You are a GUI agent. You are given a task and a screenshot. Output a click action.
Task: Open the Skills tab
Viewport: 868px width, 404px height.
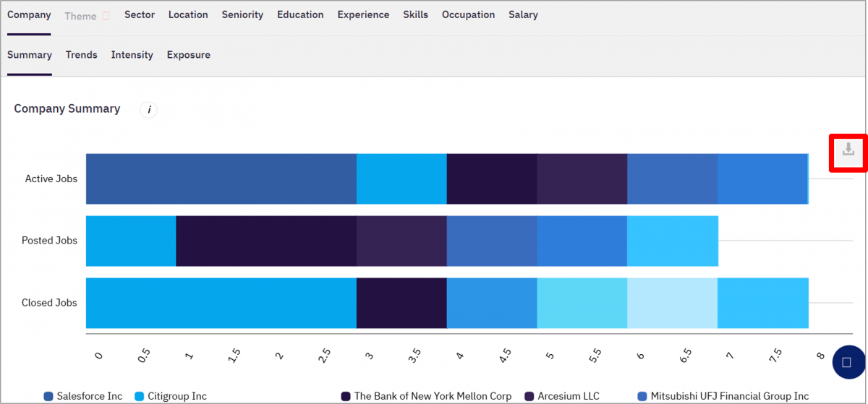point(415,14)
